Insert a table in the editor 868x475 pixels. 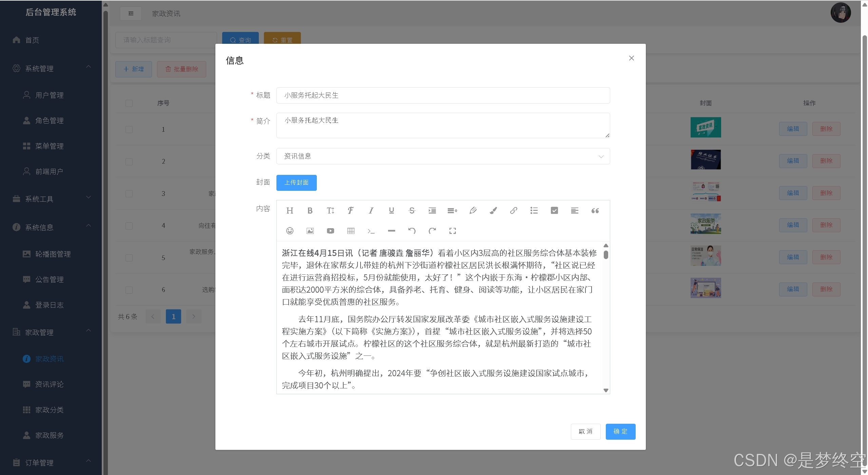tap(351, 231)
